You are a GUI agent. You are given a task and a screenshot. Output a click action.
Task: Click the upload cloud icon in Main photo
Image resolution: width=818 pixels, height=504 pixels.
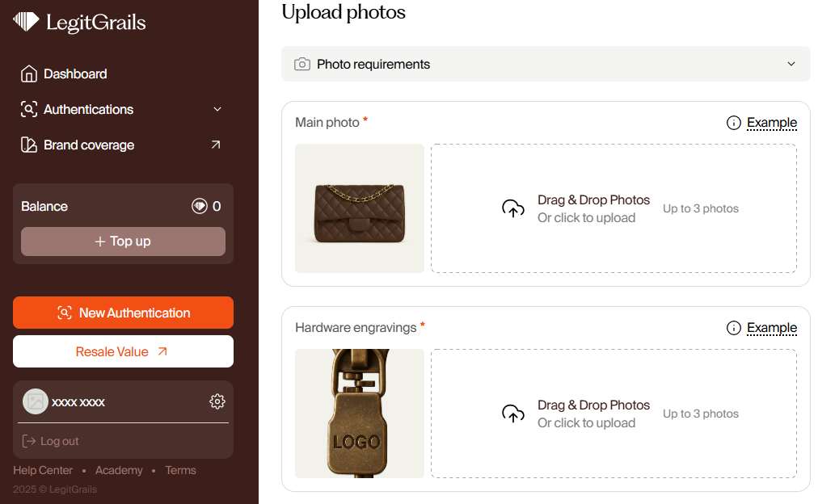pos(513,208)
